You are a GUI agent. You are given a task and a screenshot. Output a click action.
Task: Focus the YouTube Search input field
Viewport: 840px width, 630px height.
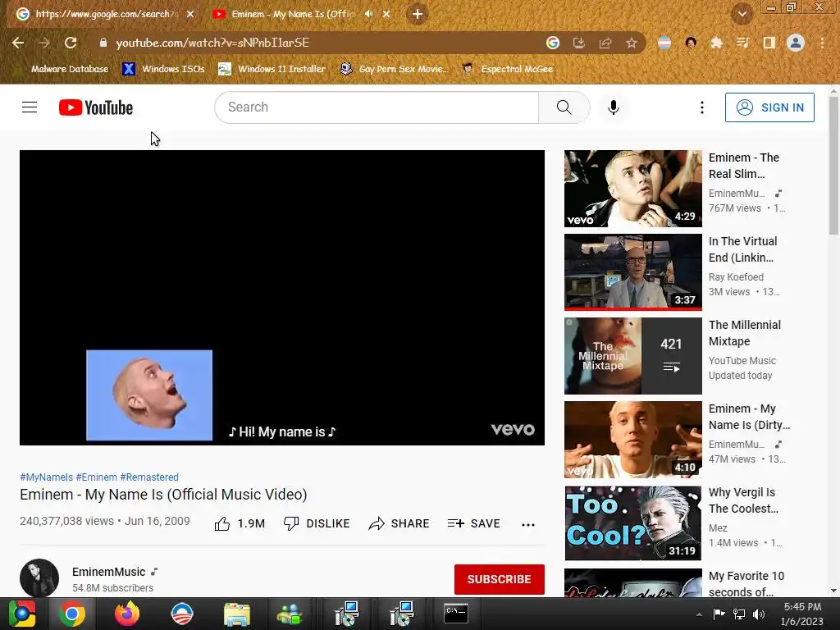pyautogui.click(x=377, y=107)
